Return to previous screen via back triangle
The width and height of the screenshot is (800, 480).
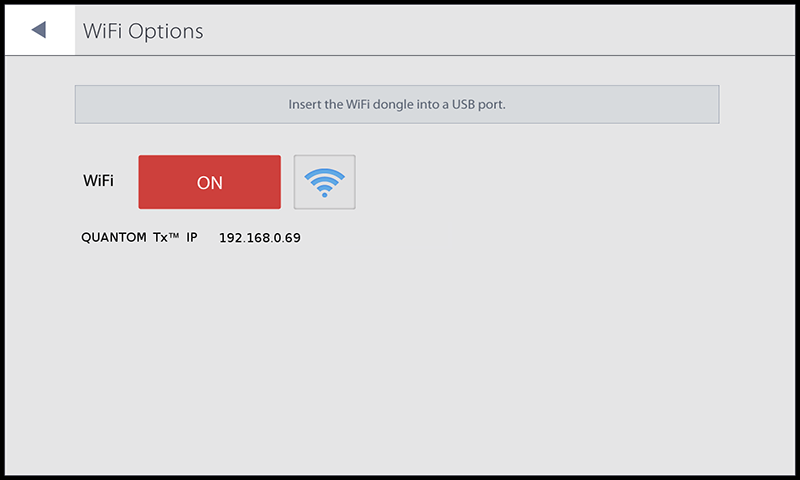(39, 30)
